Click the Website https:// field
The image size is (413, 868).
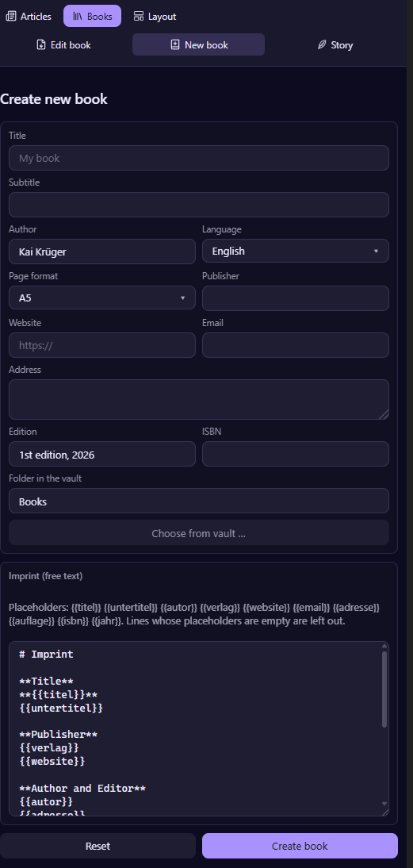coord(102,345)
